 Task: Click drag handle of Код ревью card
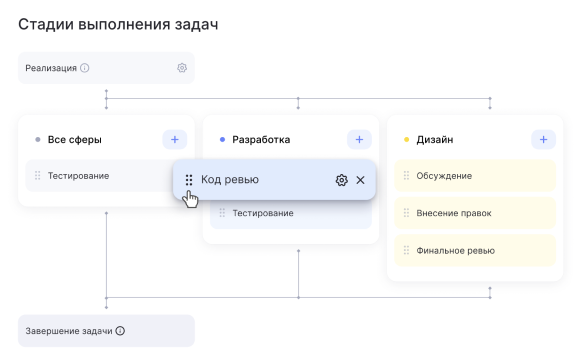[189, 180]
